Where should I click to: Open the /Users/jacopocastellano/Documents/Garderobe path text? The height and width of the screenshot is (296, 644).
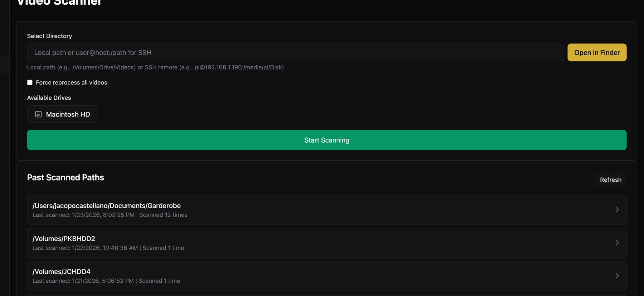click(107, 206)
